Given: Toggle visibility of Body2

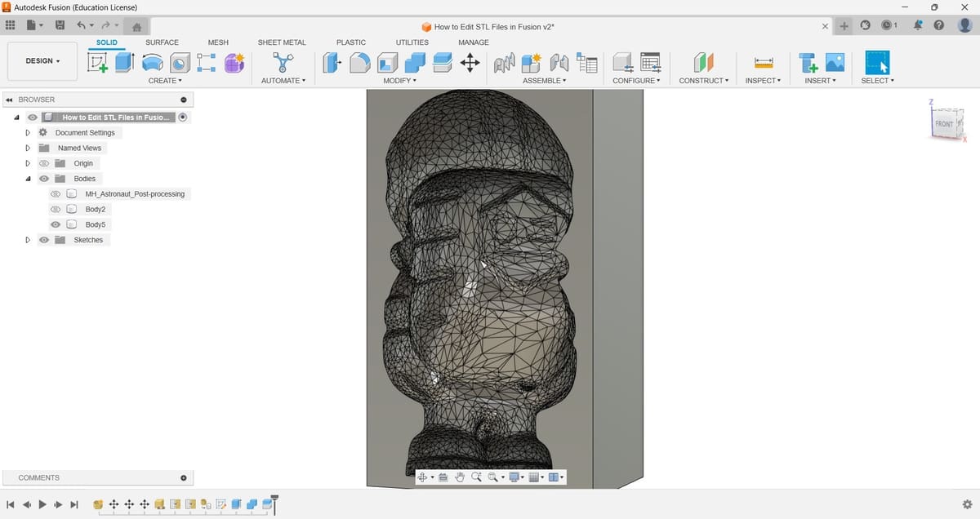Looking at the screenshot, I should (x=56, y=210).
